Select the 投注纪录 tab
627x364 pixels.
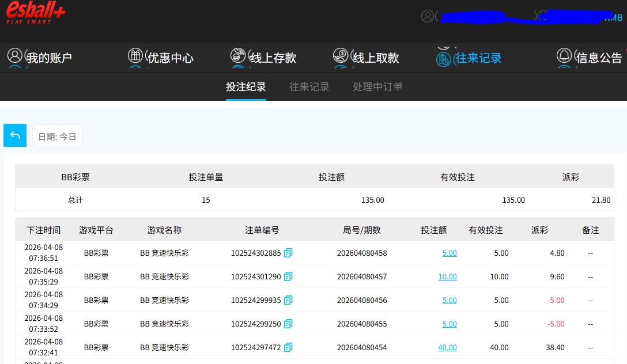246,87
